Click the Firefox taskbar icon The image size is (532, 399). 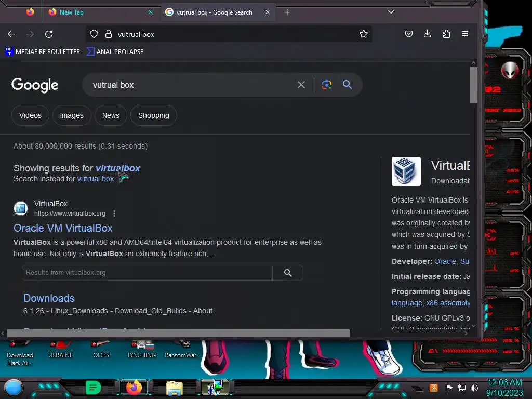click(134, 388)
